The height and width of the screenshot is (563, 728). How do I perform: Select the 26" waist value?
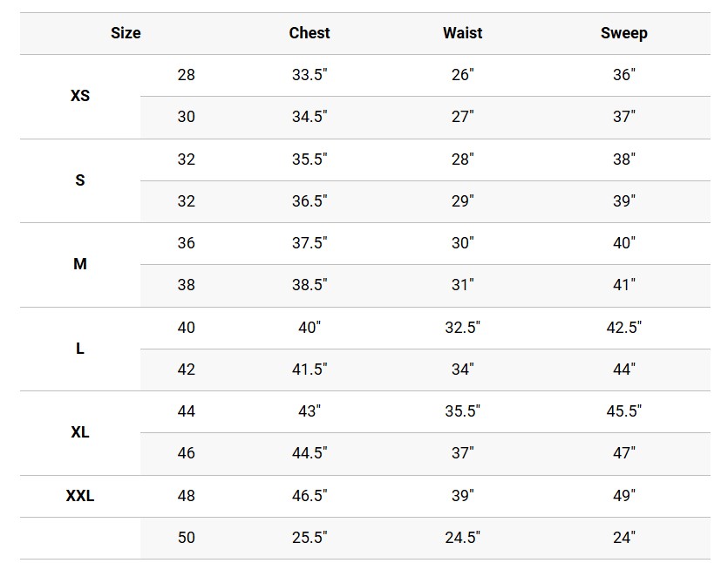[462, 75]
